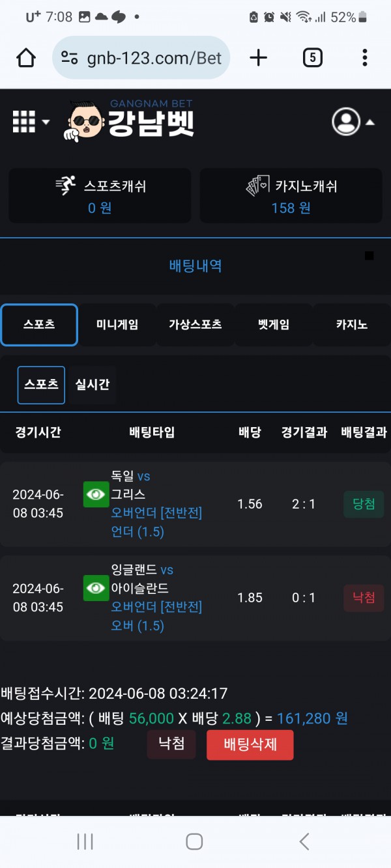Open a new browser tab with plus icon
This screenshot has height=868, width=391.
coord(259,58)
